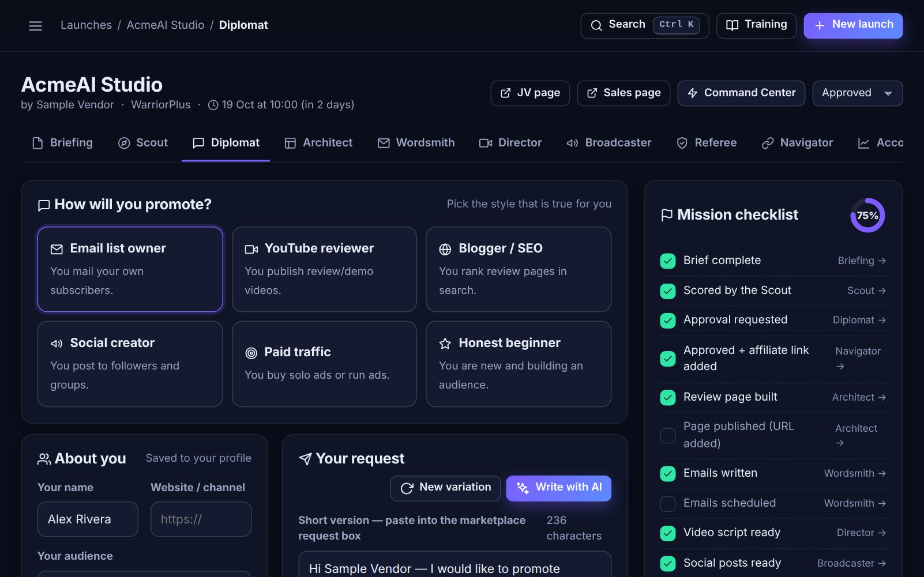Toggle the Brief complete checkbox
The image size is (924, 577).
pyautogui.click(x=668, y=261)
